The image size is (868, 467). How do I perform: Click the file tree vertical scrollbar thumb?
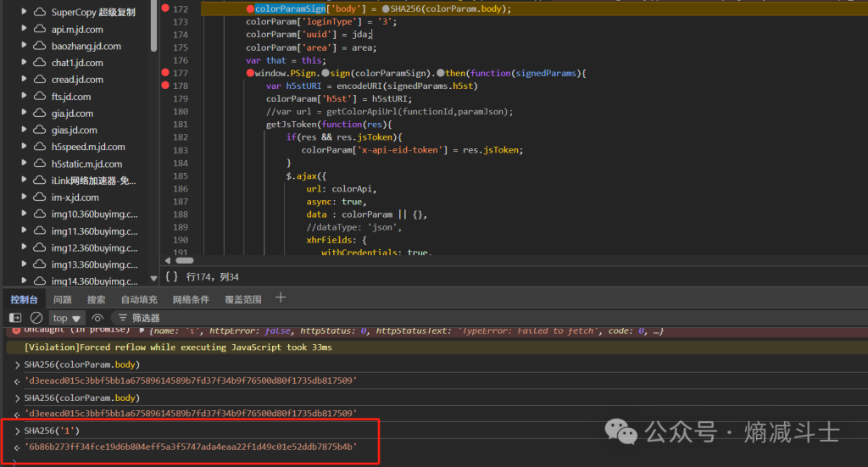[153, 25]
